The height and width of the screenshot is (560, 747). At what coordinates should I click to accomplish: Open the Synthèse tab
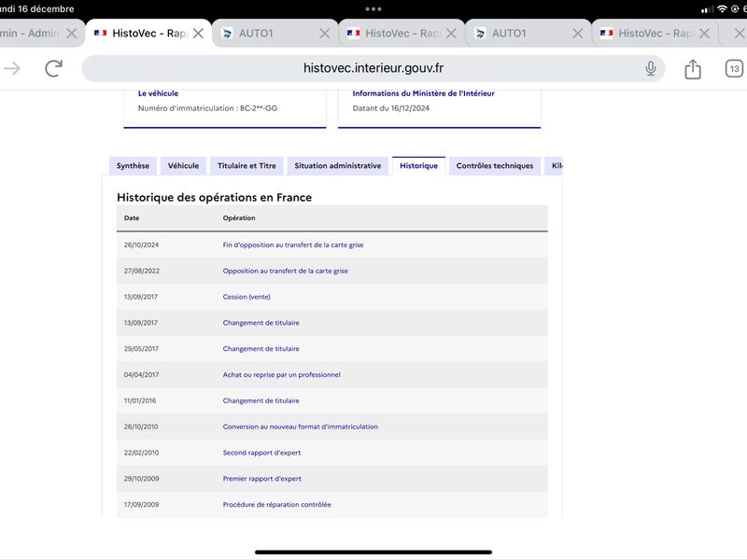(133, 166)
